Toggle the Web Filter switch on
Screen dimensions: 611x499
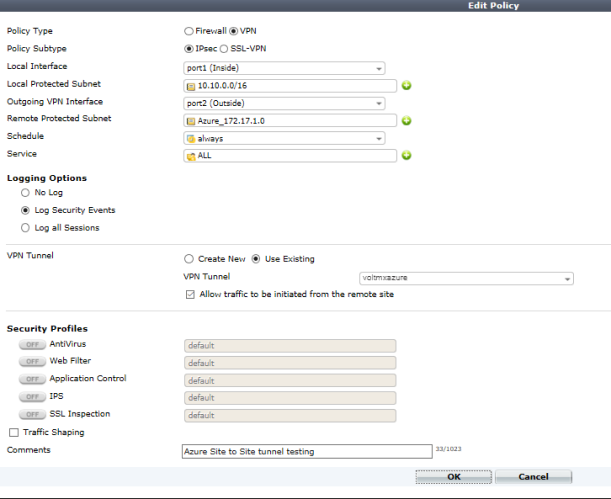[31, 362]
